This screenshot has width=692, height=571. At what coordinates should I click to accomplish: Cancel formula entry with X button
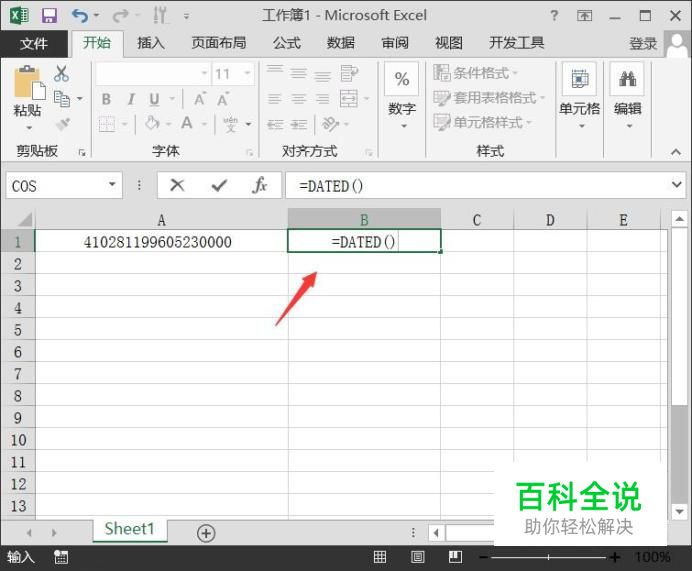pos(177,185)
